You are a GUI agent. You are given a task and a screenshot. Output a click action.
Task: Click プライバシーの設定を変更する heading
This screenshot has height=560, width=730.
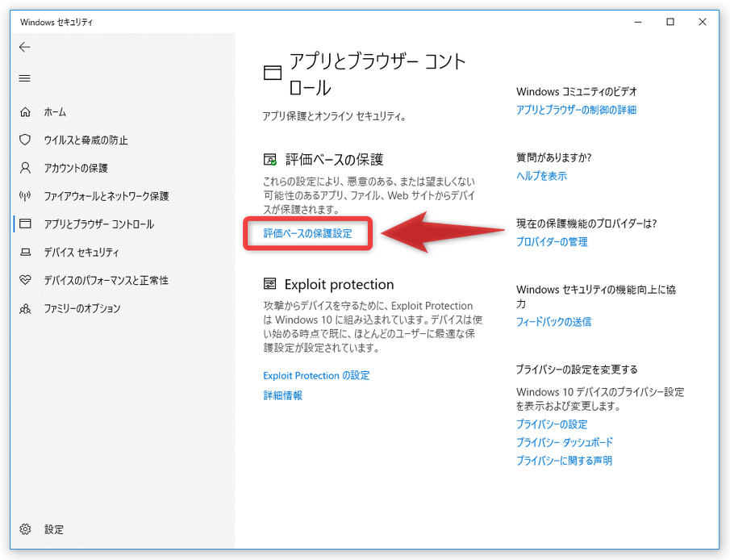pos(577,370)
